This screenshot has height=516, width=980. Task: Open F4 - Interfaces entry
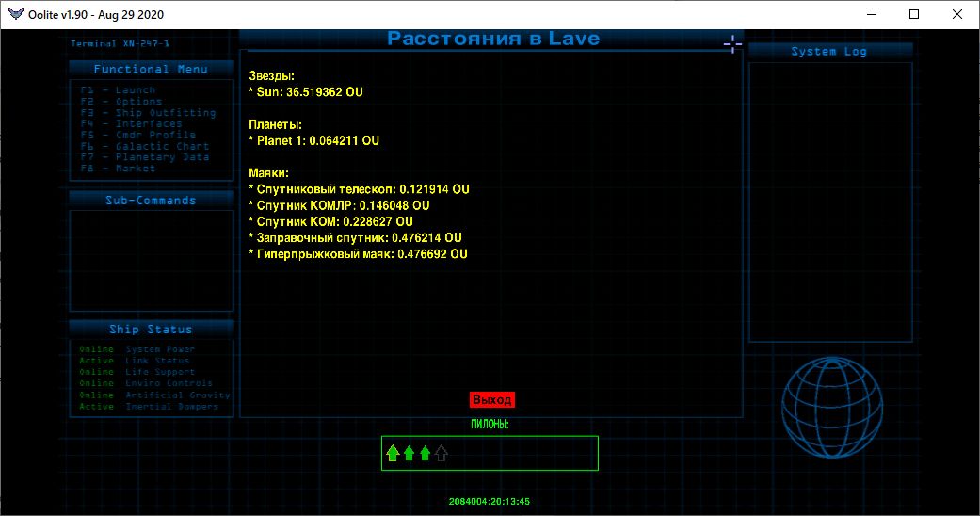click(131, 124)
